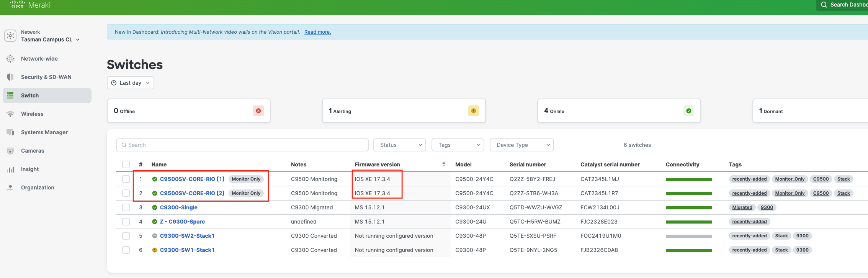Click the yellow Alerting status icon
This screenshot has height=278, width=868.
tap(474, 111)
